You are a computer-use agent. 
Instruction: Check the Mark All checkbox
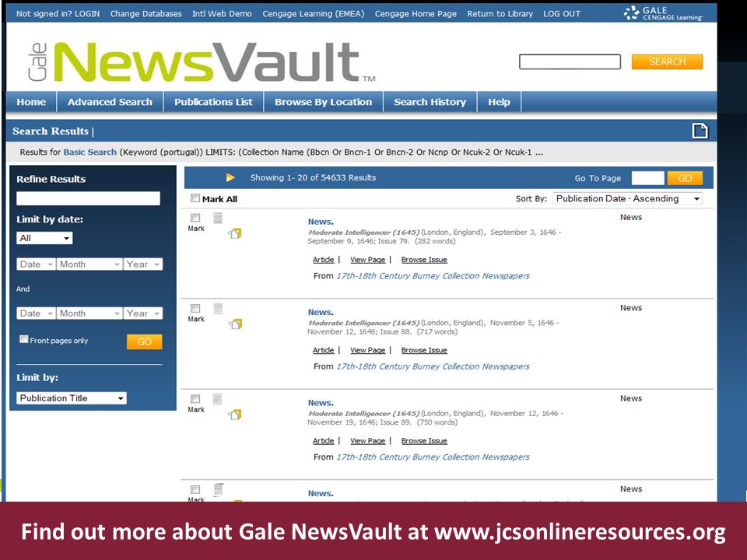[195, 198]
